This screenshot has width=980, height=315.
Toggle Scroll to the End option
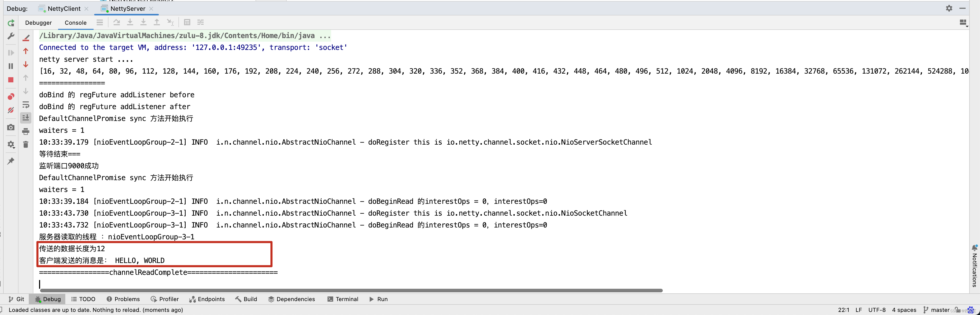pos(25,118)
